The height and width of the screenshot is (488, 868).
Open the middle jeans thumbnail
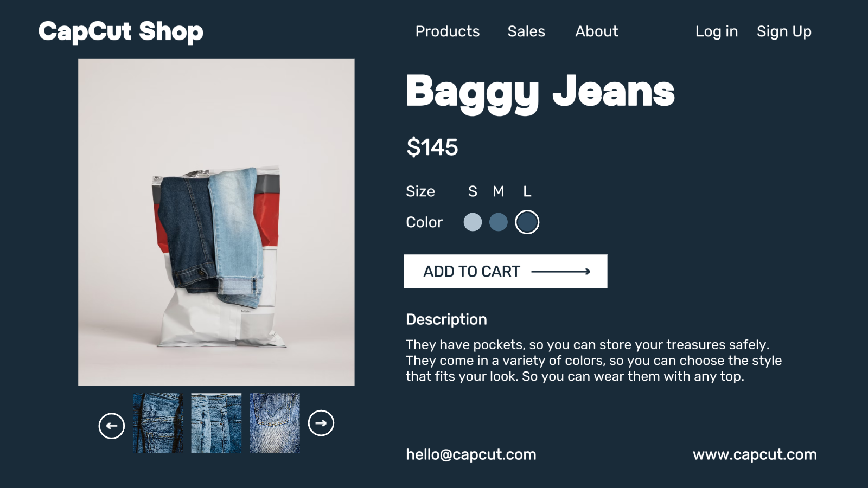216,423
